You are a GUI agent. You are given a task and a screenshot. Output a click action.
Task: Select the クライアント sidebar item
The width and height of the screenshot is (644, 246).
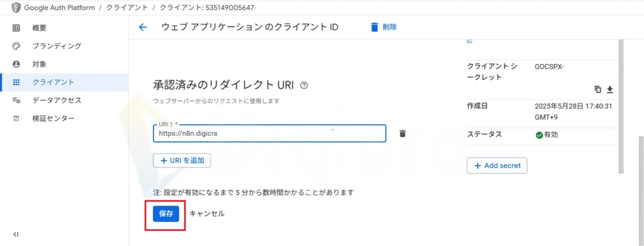pos(64,82)
